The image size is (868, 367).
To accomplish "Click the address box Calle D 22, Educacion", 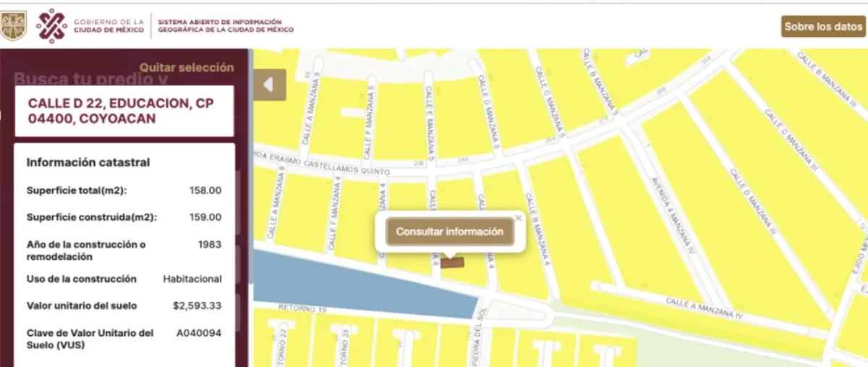I will pyautogui.click(x=124, y=111).
